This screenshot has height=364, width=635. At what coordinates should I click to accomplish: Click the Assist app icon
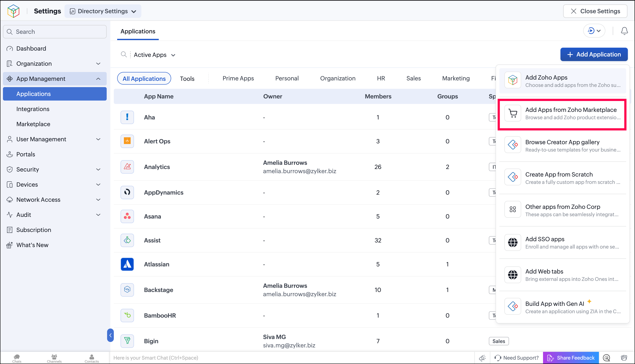click(127, 240)
